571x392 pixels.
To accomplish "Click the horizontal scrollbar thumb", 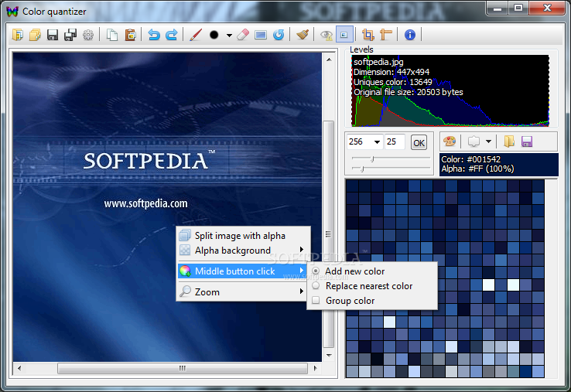I will point(183,368).
